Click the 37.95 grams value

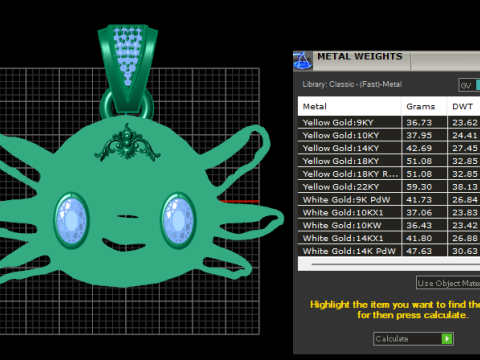(x=419, y=135)
